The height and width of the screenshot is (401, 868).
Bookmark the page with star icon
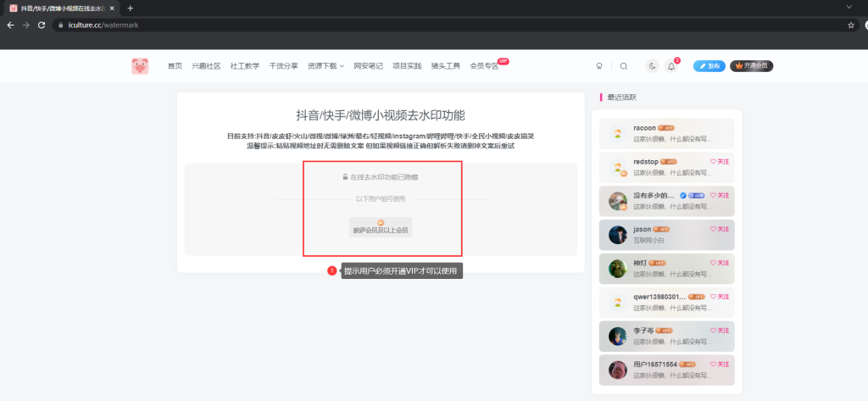851,25
